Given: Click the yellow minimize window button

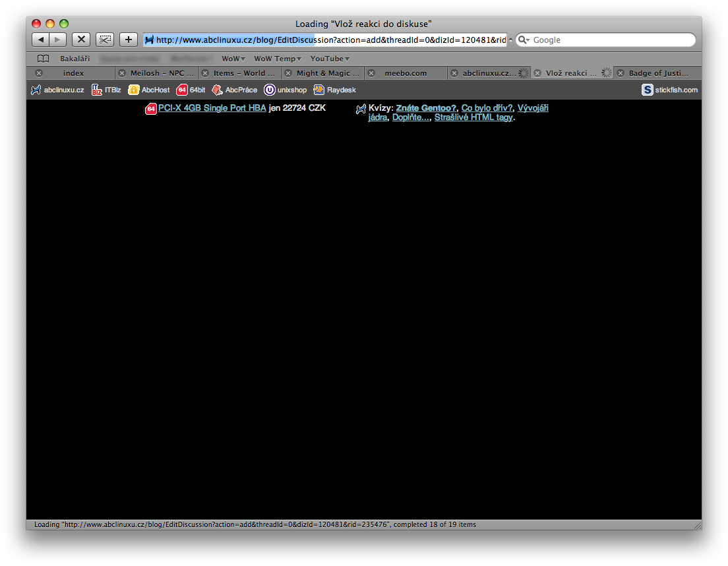Looking at the screenshot, I should click(50, 23).
